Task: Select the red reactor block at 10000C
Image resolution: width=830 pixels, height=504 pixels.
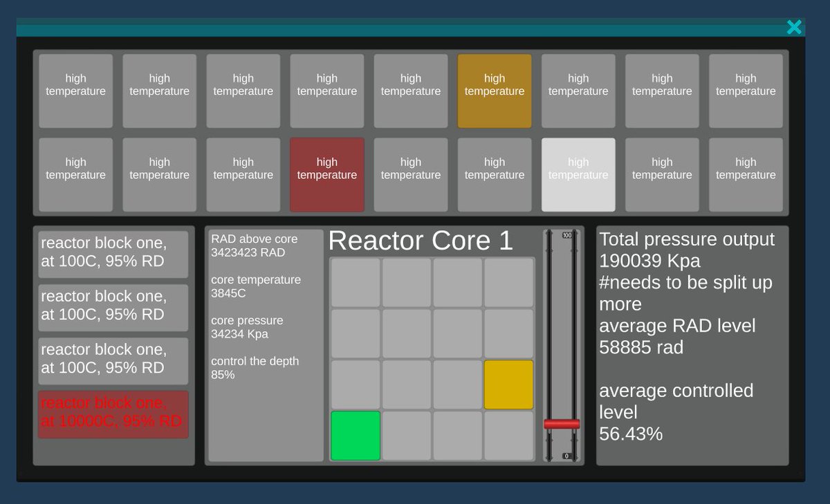Action: coord(113,414)
